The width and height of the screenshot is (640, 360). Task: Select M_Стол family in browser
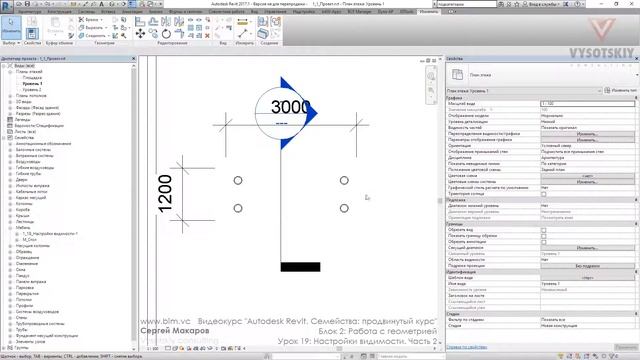(29, 240)
